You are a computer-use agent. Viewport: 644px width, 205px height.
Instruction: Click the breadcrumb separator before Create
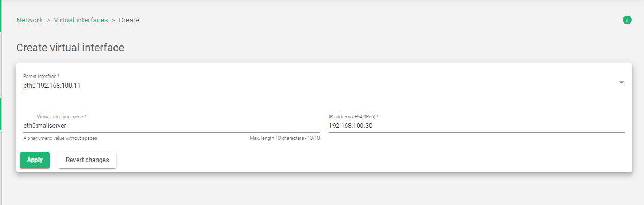click(x=113, y=20)
